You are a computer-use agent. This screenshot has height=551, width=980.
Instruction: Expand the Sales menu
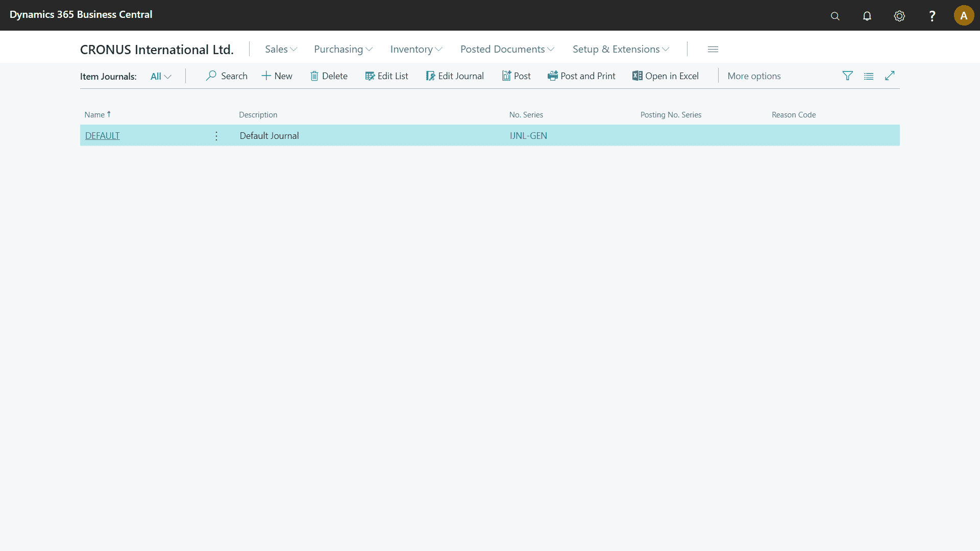point(281,49)
